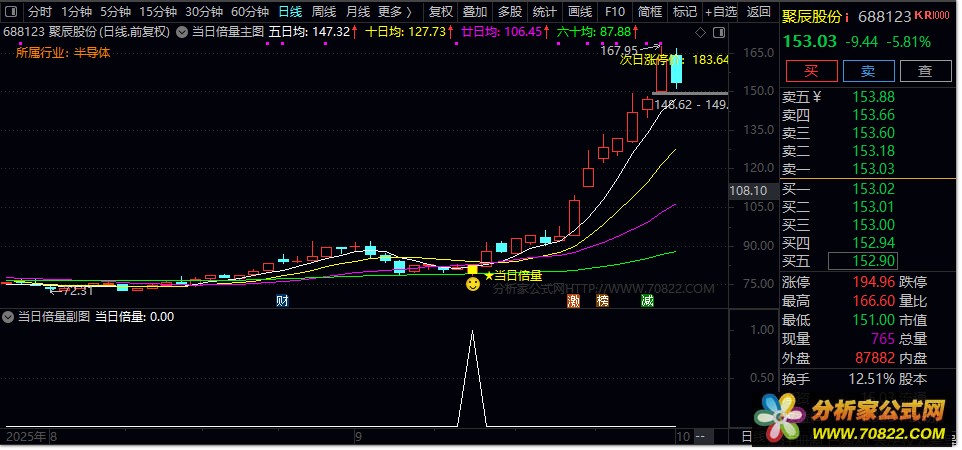Switch to 周线 weekly chart
962x450 pixels.
click(x=324, y=11)
